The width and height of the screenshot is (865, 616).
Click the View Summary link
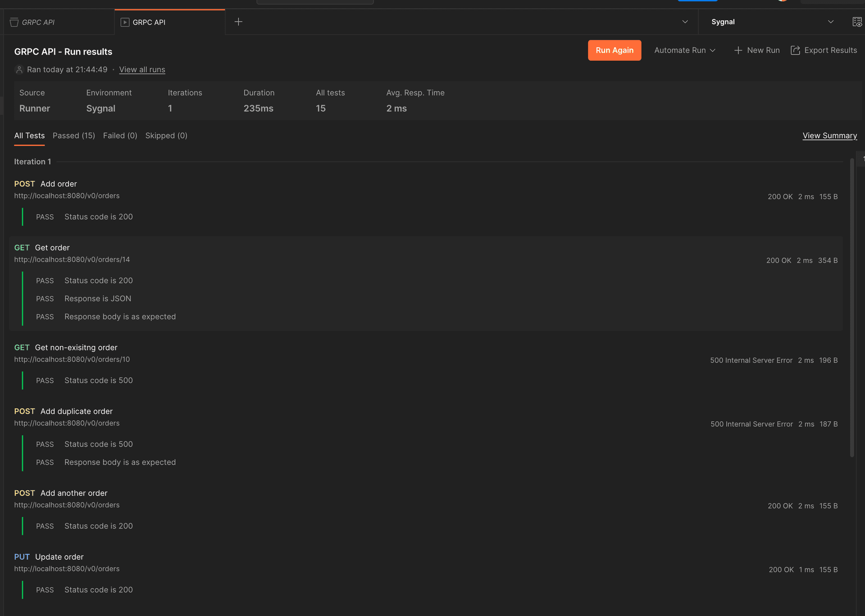[830, 136]
